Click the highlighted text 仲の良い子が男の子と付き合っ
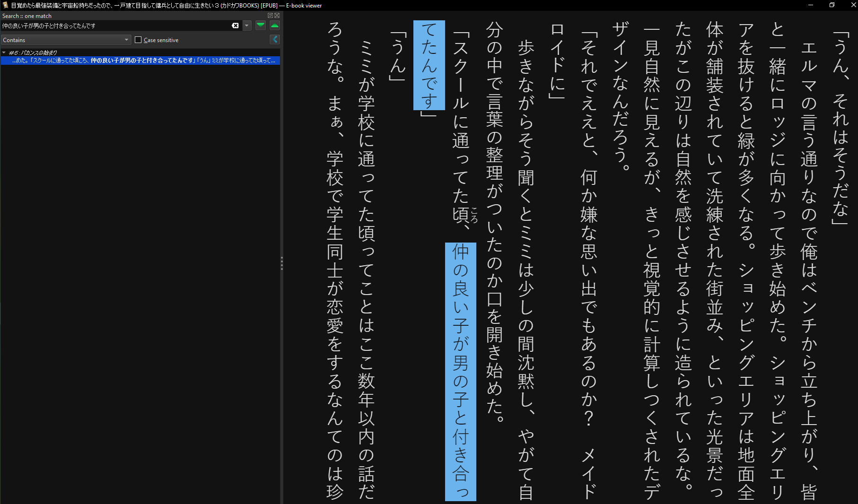This screenshot has height=504, width=858. coord(461,372)
